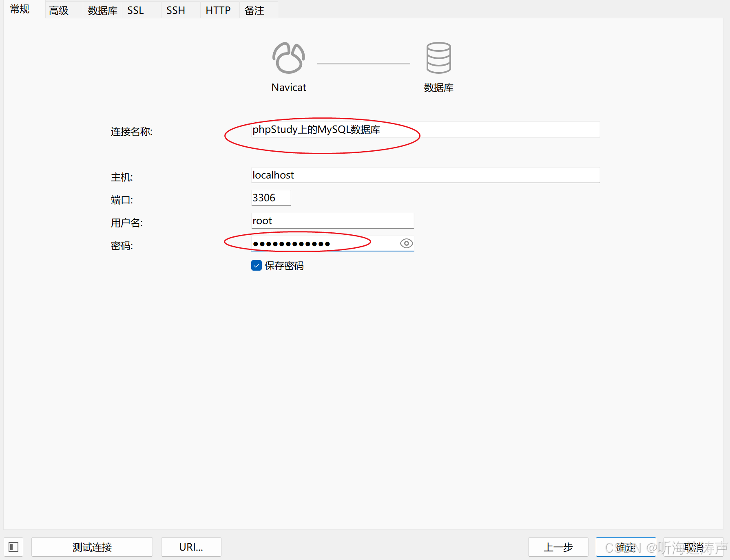Switch to the SSH tab
Image resolution: width=730 pixels, height=560 pixels.
pyautogui.click(x=175, y=10)
